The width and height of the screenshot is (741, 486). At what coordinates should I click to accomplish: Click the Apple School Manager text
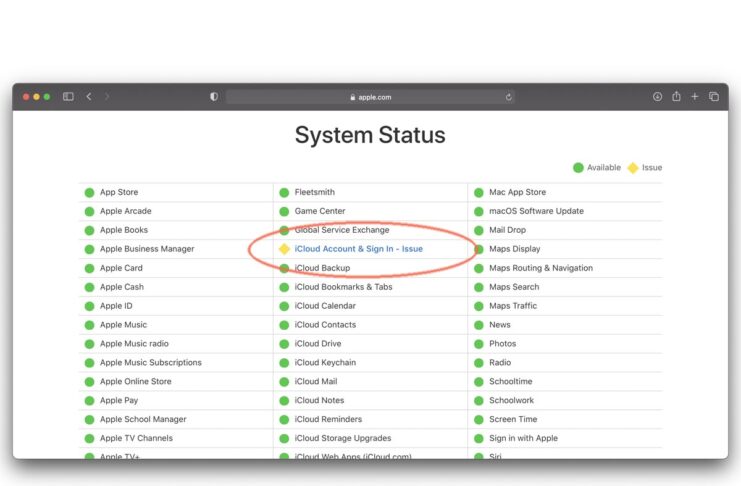(x=143, y=419)
